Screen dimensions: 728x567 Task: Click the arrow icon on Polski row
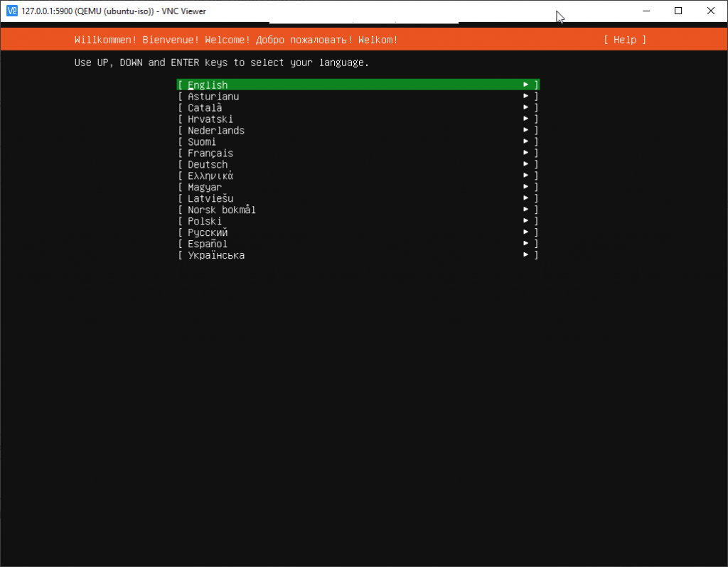pyautogui.click(x=526, y=222)
